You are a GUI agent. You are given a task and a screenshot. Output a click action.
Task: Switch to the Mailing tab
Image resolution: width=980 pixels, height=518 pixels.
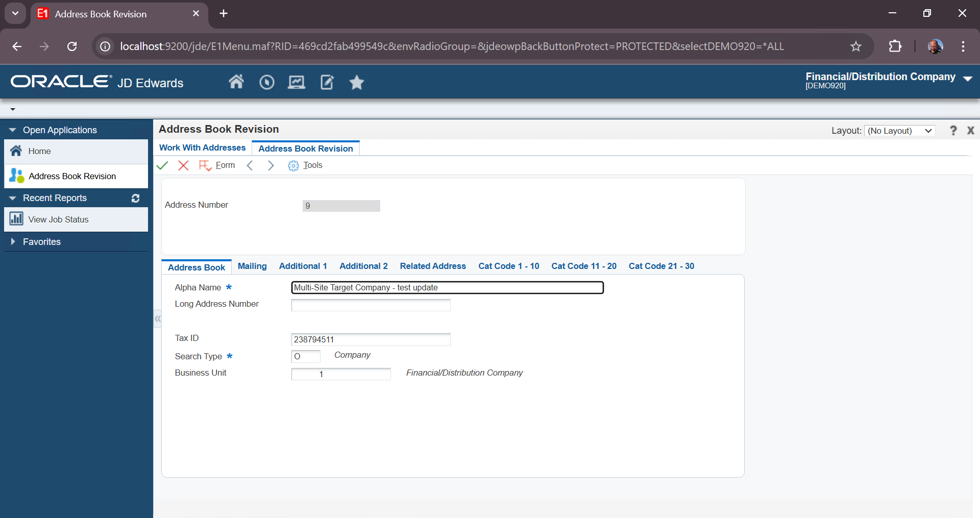pyautogui.click(x=252, y=266)
